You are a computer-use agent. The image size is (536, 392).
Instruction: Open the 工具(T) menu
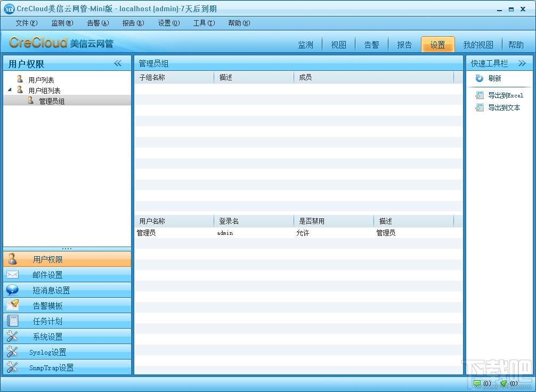(204, 23)
